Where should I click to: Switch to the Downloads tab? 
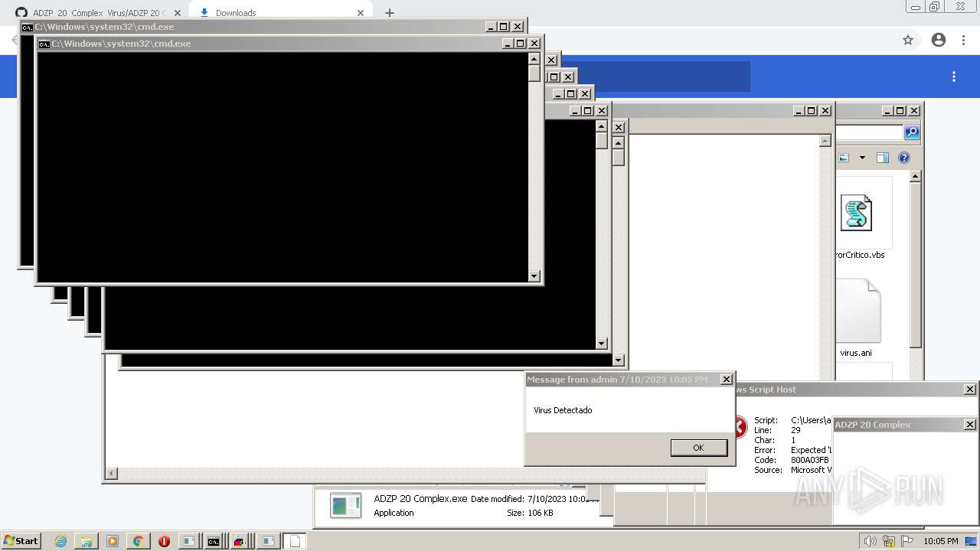click(280, 13)
